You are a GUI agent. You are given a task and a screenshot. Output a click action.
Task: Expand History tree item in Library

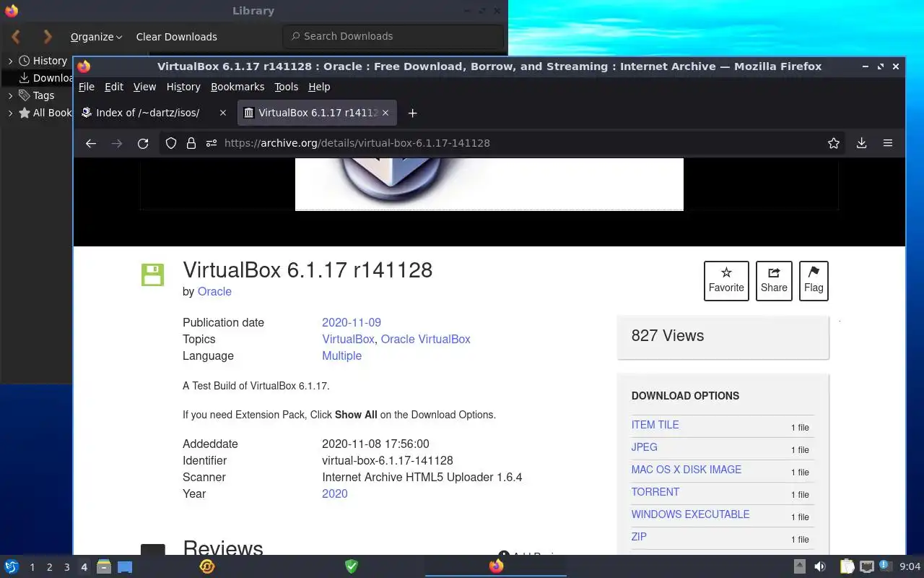(10, 61)
